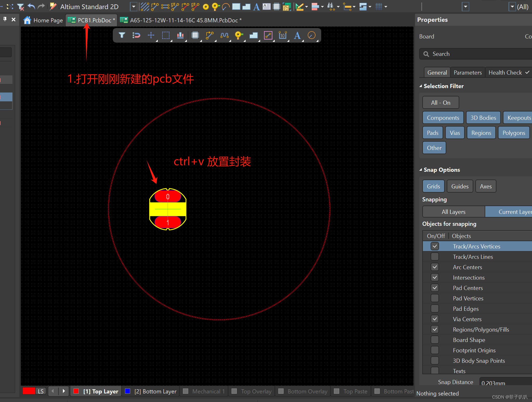
Task: Click the selection filter funnel icon
Action: (x=122, y=35)
